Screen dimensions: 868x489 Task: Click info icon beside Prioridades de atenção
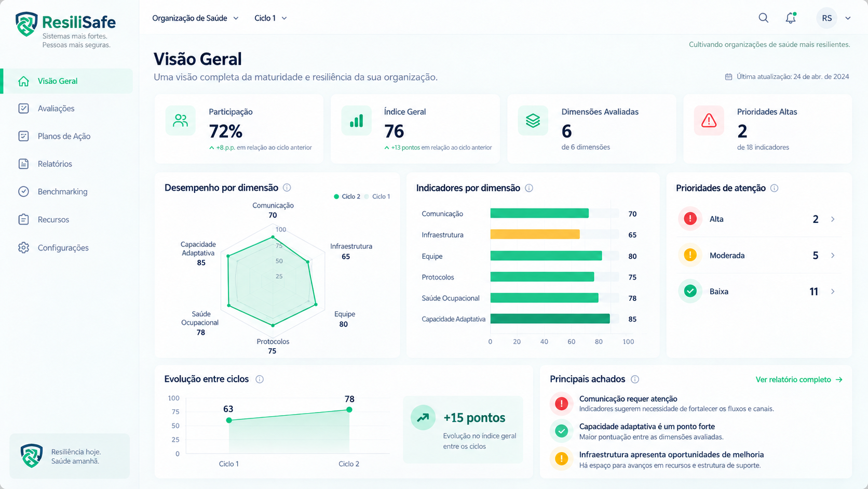775,188
